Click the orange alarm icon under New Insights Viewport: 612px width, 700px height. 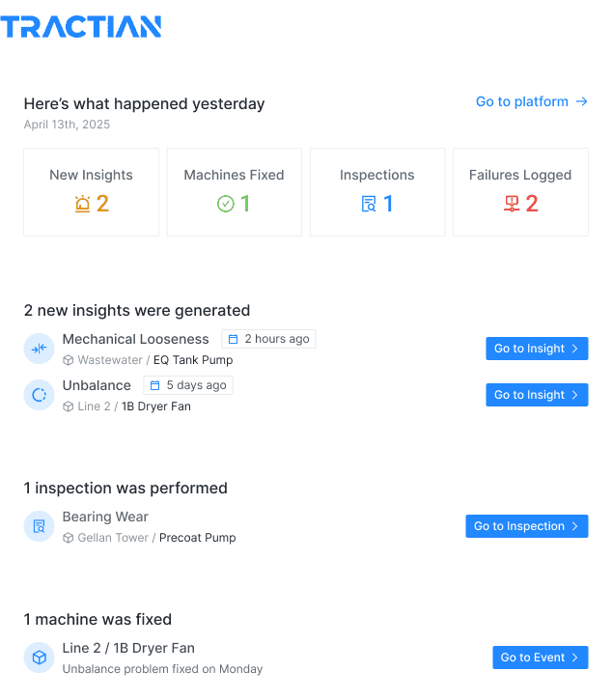coord(83,204)
